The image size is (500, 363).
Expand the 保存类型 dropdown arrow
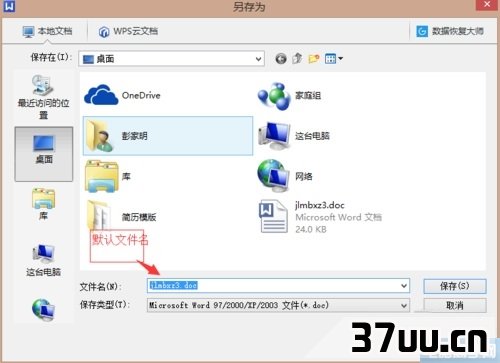tap(404, 305)
